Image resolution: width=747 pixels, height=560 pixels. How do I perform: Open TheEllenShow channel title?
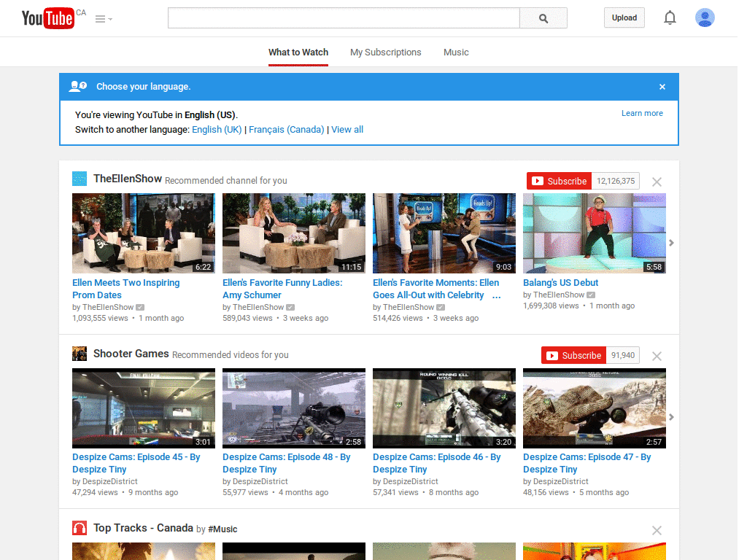tap(128, 179)
